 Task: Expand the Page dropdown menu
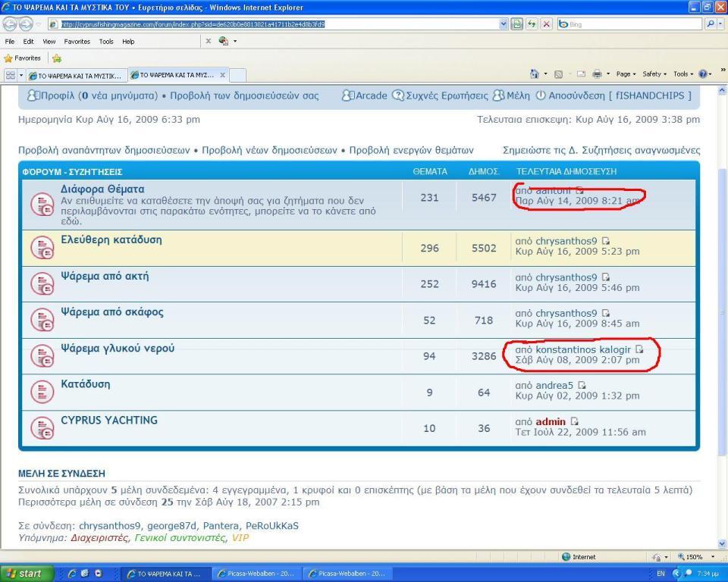[626, 74]
